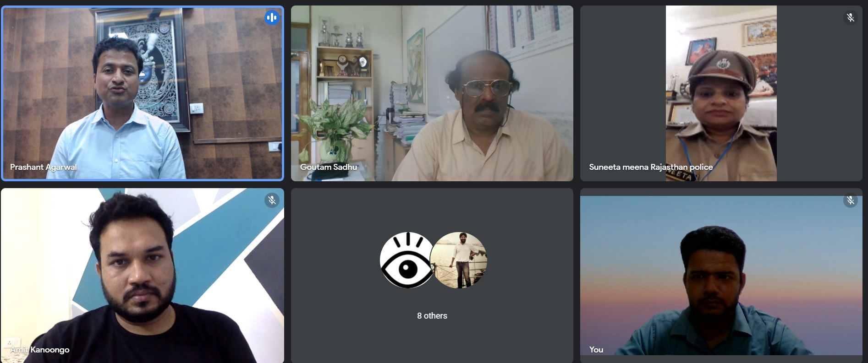The height and width of the screenshot is (363, 868).
Task: Select the video feed in Suneeta meena's tile
Action: point(721,92)
